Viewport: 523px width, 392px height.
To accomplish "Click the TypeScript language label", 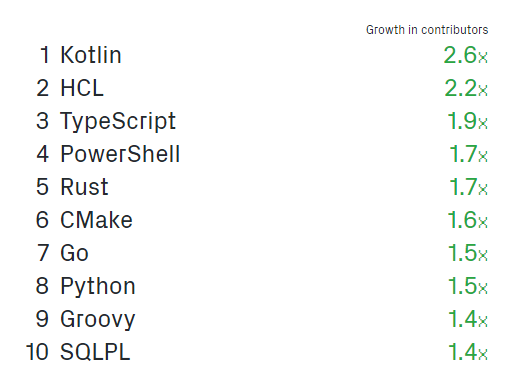I will [118, 122].
